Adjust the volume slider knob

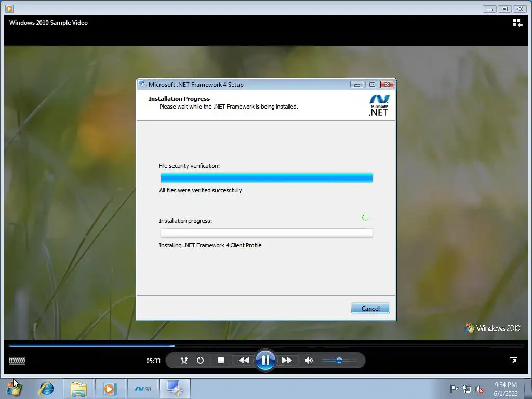339,361
